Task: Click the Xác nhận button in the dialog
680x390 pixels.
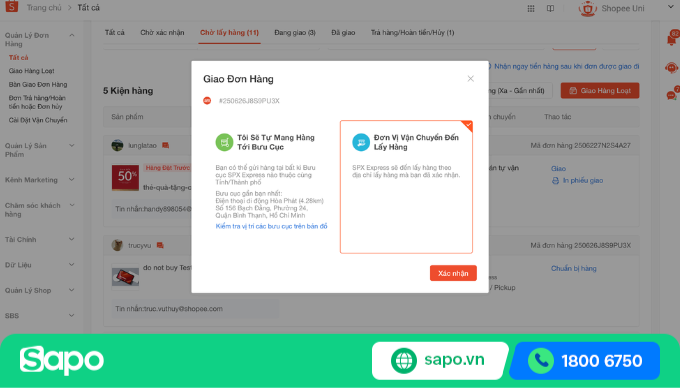Action: (453, 273)
